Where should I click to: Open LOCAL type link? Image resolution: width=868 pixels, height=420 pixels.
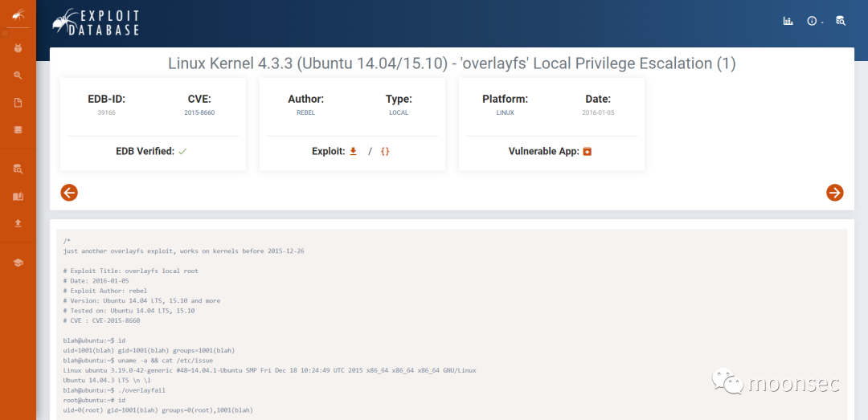coord(399,112)
